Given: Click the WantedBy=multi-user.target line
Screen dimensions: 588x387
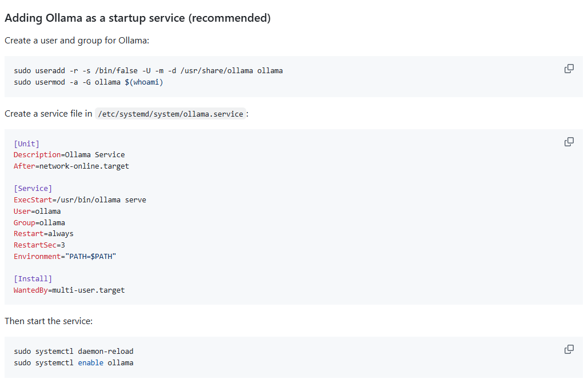Looking at the screenshot, I should pos(69,290).
